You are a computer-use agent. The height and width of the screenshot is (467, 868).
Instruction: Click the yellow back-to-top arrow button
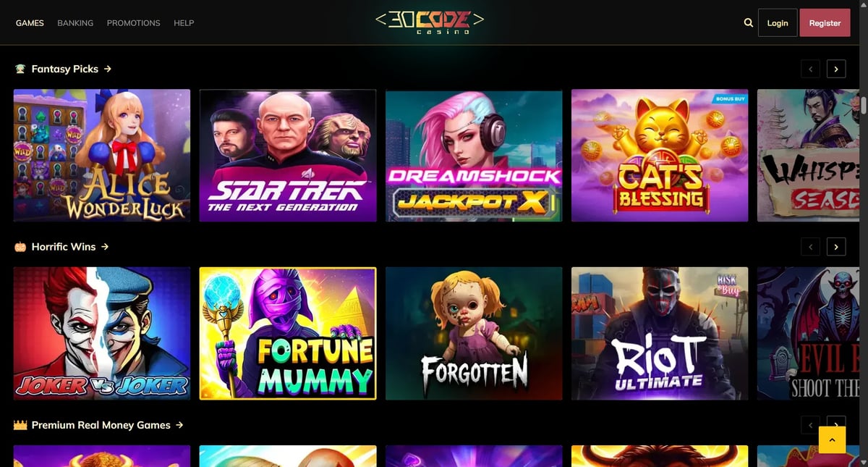832,439
